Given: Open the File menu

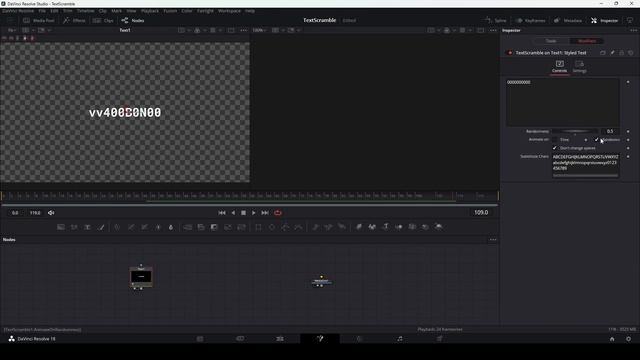Looking at the screenshot, I should (42, 11).
